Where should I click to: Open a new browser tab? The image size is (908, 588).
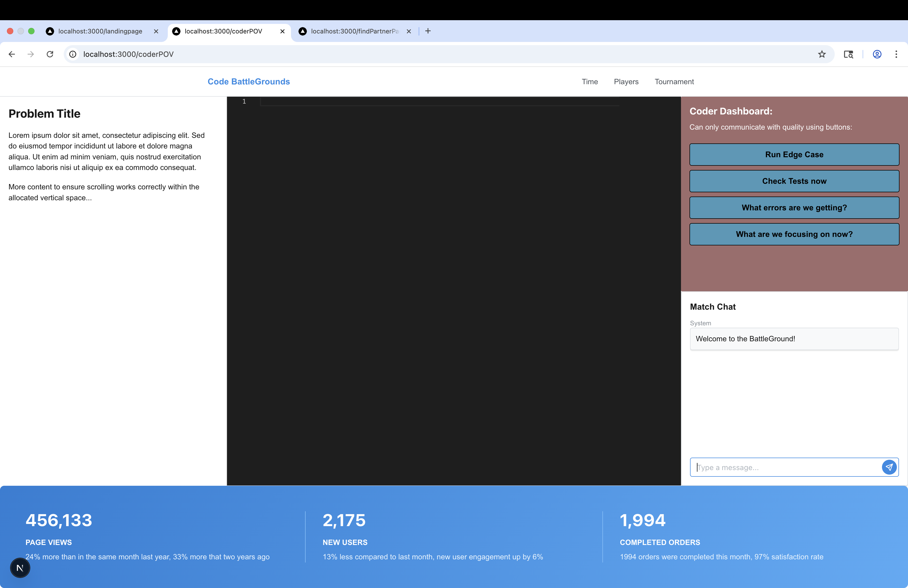[x=428, y=31]
